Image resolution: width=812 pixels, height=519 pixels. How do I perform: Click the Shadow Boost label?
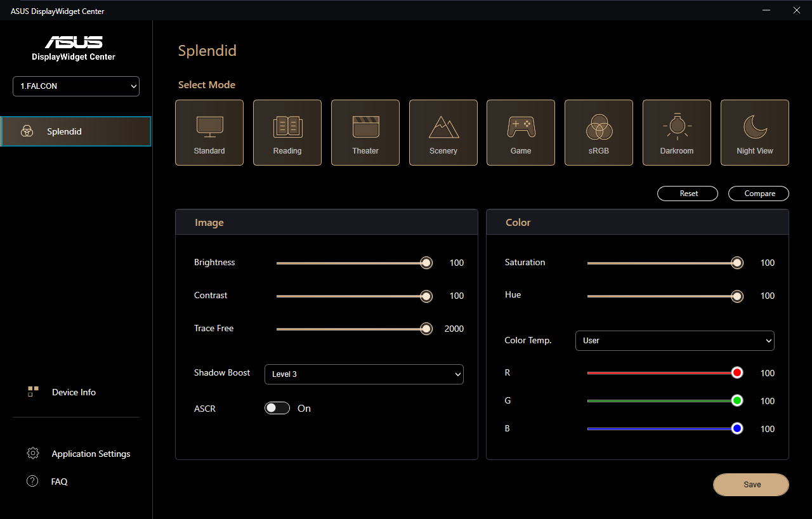(x=222, y=372)
